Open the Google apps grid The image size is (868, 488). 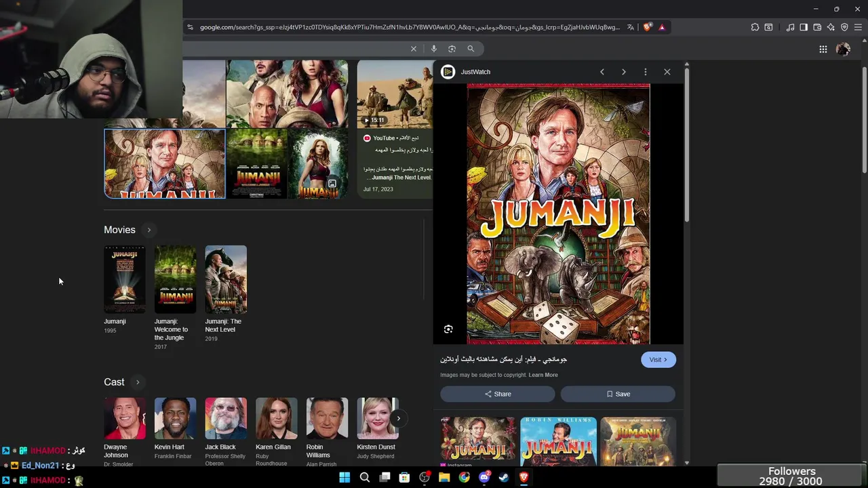point(823,49)
